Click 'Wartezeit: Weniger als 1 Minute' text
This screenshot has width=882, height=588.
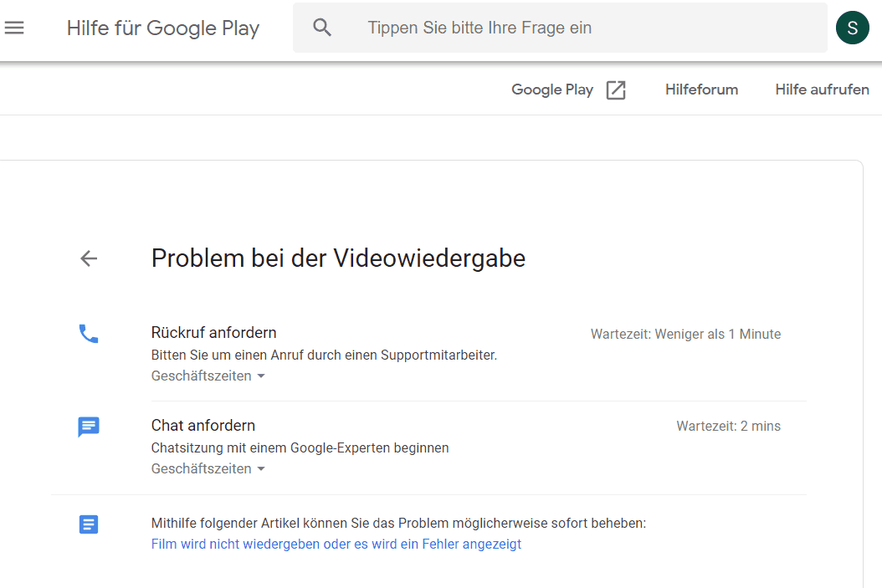685,335
